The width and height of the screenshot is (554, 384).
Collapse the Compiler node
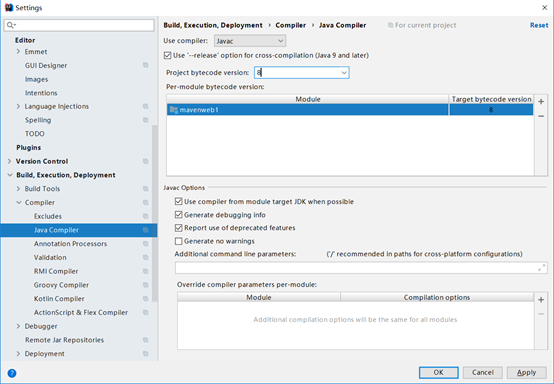pos(19,202)
